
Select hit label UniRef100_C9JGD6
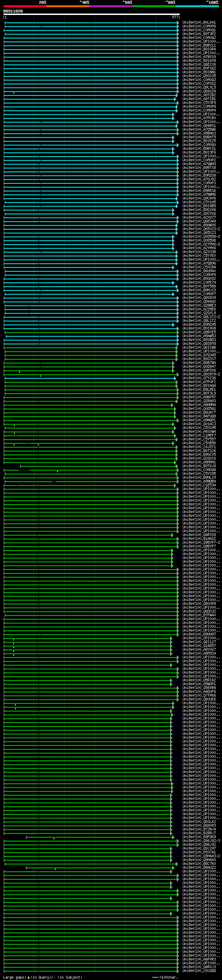point(199,971)
